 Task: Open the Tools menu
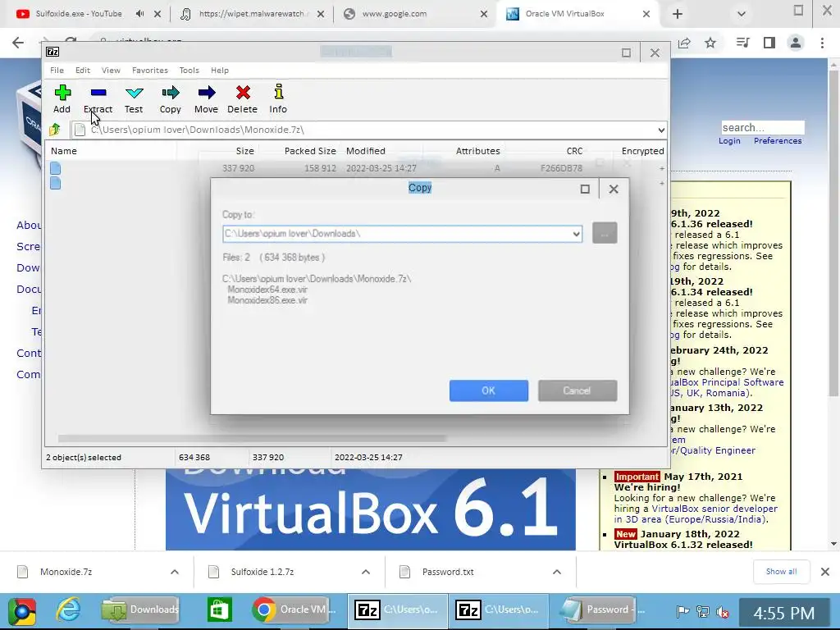(x=189, y=71)
